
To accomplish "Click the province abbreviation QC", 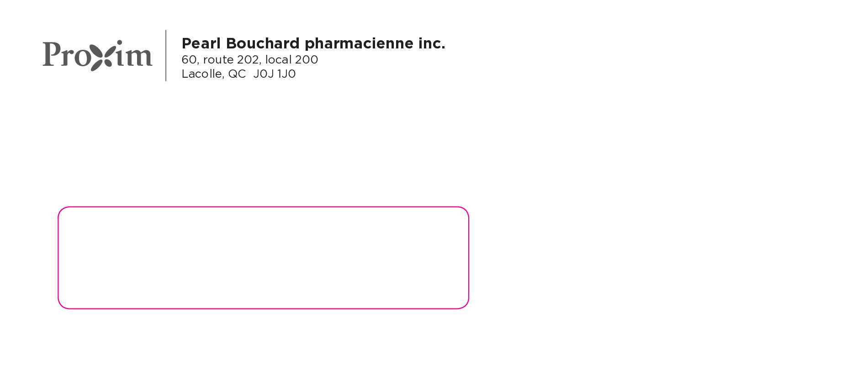I will (x=237, y=74).
